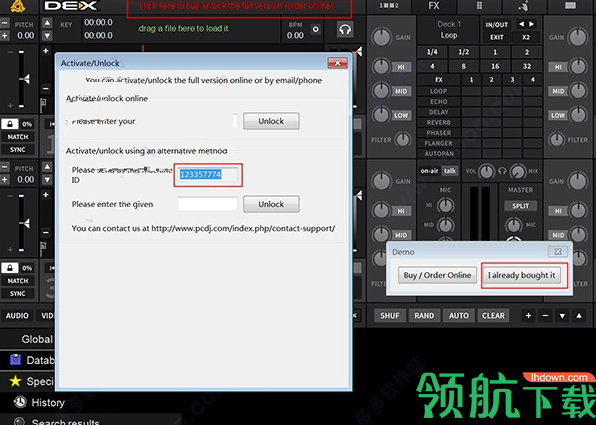This screenshot has height=425, width=596.
Task: Close the Activate/Unlock dialog
Action: 338,63
